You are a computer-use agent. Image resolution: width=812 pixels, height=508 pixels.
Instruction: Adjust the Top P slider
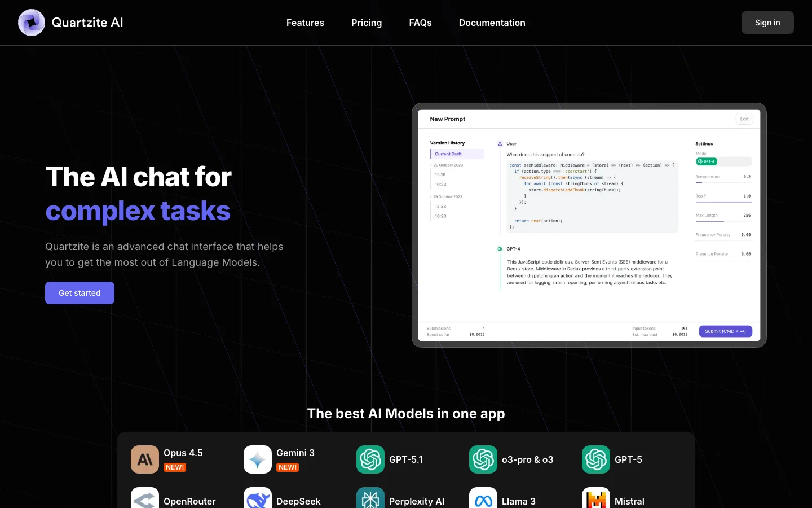click(x=723, y=202)
